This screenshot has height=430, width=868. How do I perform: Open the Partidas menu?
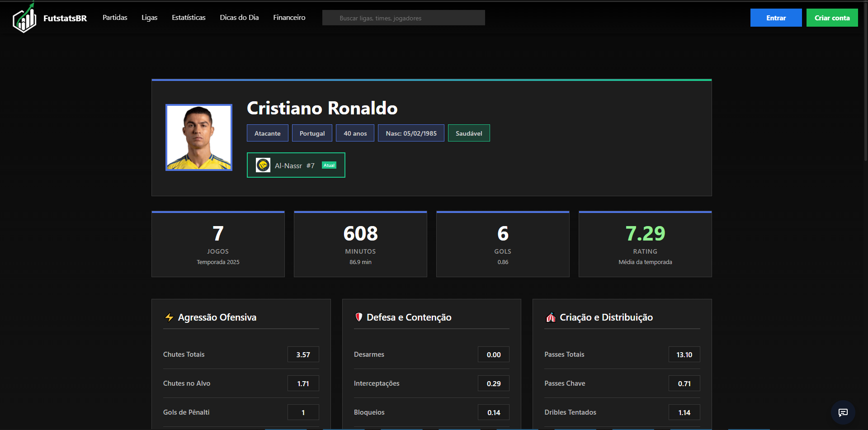pyautogui.click(x=115, y=18)
